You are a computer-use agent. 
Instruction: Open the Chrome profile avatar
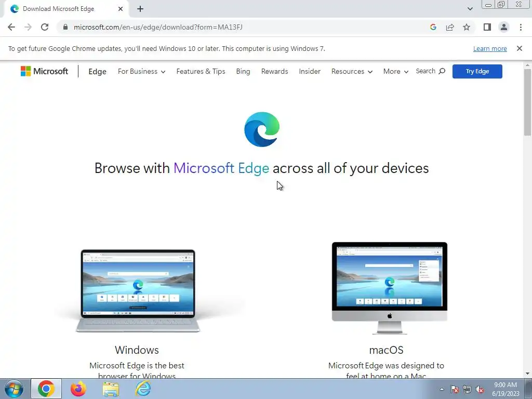click(504, 27)
